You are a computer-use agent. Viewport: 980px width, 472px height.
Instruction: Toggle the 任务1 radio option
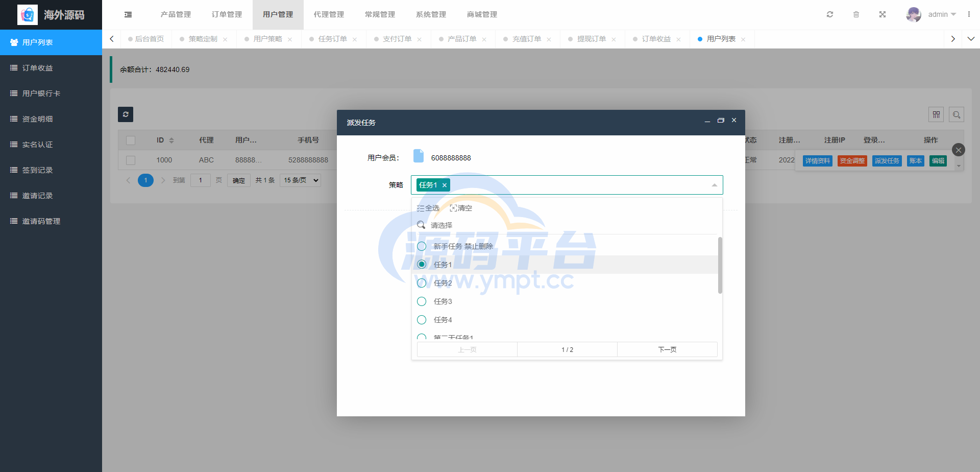click(x=422, y=265)
